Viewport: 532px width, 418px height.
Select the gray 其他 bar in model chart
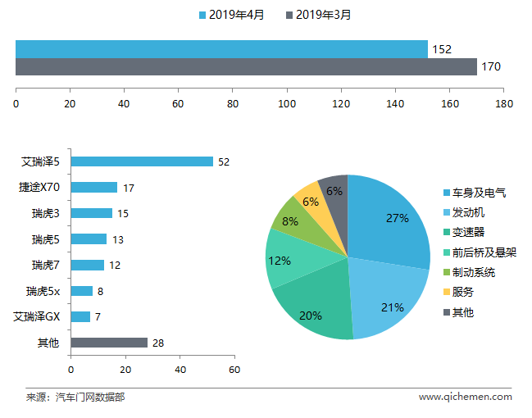[109, 343]
